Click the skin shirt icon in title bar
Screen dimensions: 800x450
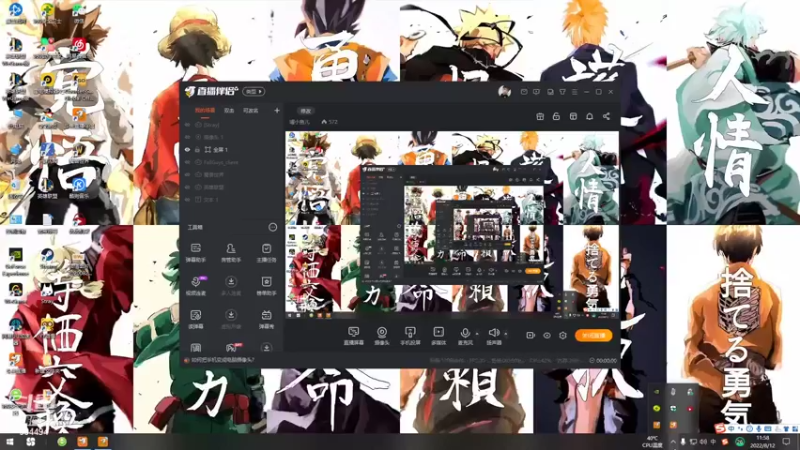562,92
